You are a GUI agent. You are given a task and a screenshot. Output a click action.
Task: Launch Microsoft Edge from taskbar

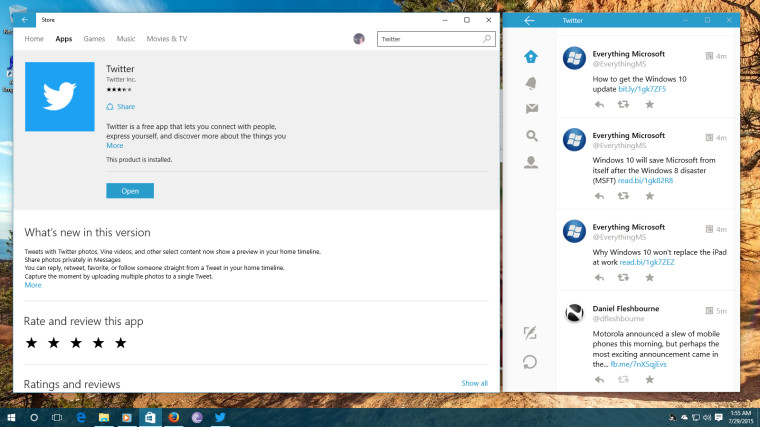click(80, 417)
